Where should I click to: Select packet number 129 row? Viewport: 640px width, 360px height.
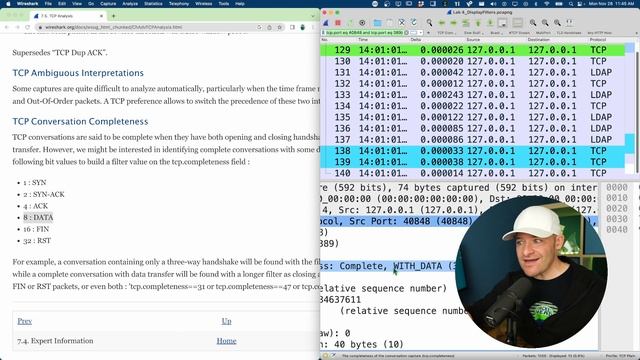pyautogui.click(x=473, y=50)
